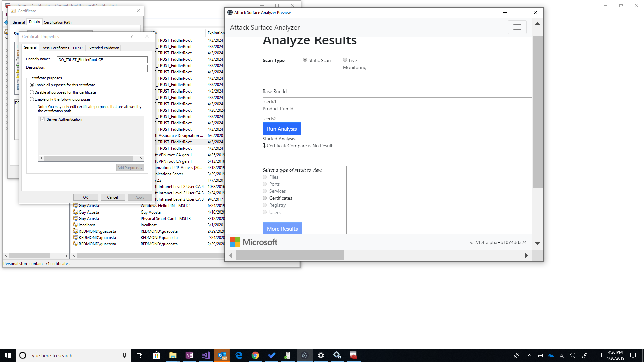This screenshot has height=362, width=644.
Task: Click the up arrow of the analyzer vertical scrollbar
Action: click(x=538, y=24)
